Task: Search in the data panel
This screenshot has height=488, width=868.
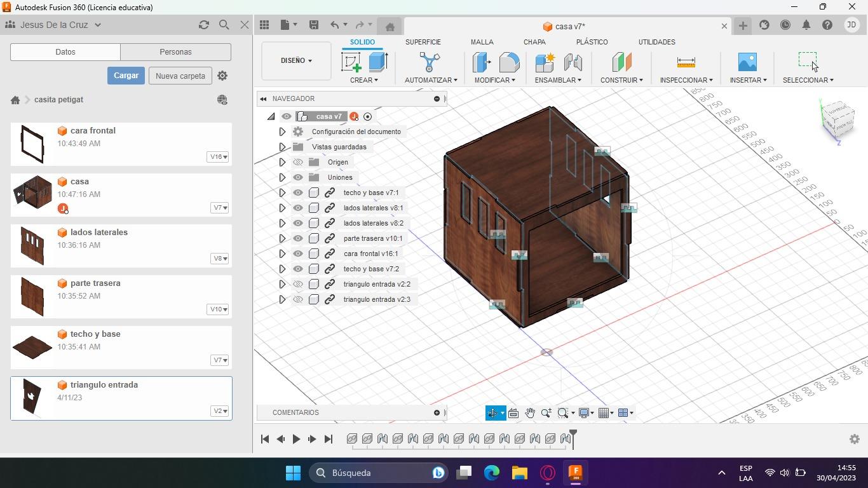Action: pos(224,25)
